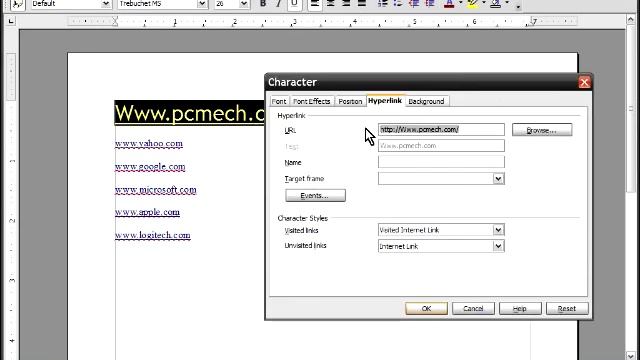Toggle bulleted list icon
Image resolution: width=640 pixels, height=360 pixels.
(x=398, y=4)
